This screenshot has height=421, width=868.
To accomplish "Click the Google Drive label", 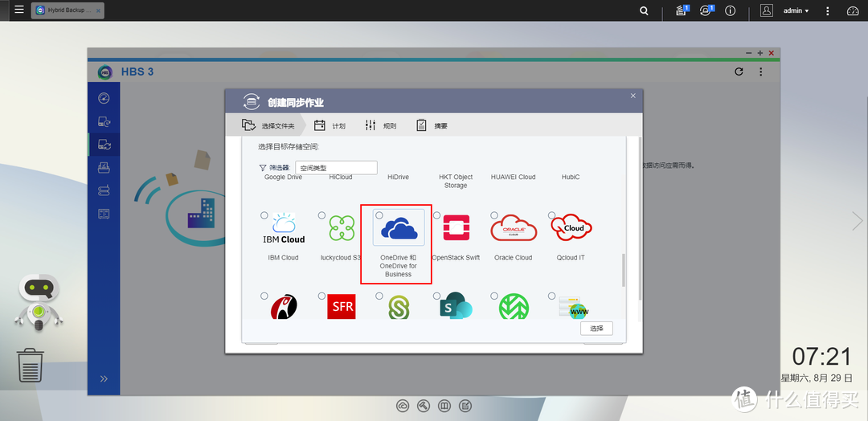I will [x=283, y=177].
